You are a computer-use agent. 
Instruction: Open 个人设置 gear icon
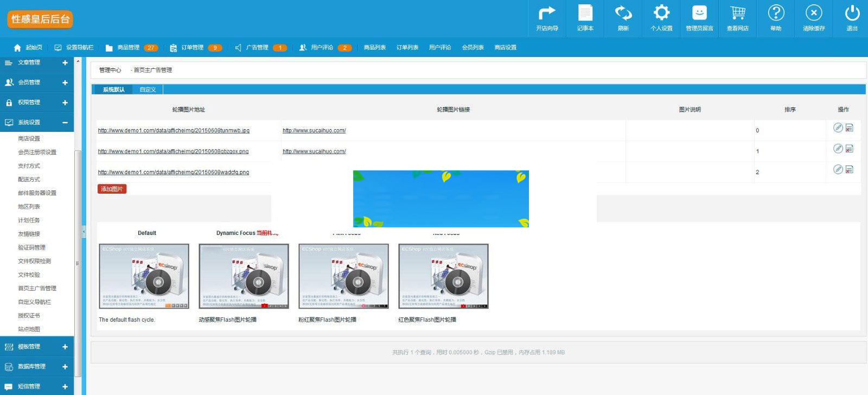pyautogui.click(x=661, y=13)
